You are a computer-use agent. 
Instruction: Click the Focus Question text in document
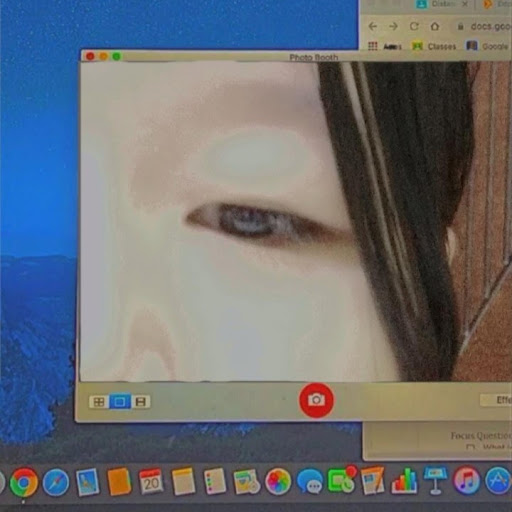(481, 435)
